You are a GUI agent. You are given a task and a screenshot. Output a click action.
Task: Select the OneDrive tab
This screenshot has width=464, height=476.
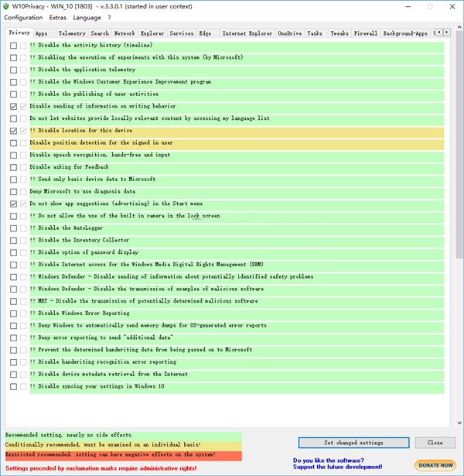point(290,34)
